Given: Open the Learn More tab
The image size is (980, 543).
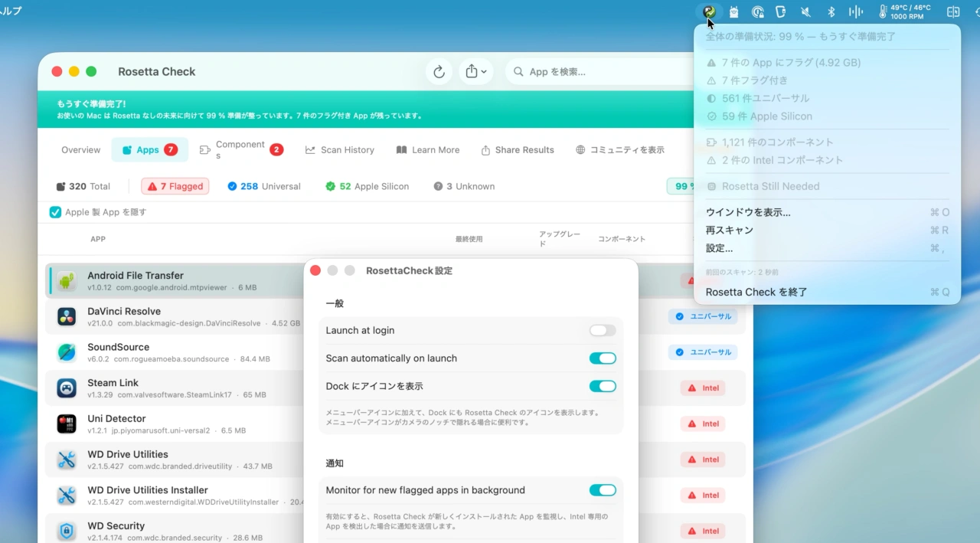Looking at the screenshot, I should (428, 150).
